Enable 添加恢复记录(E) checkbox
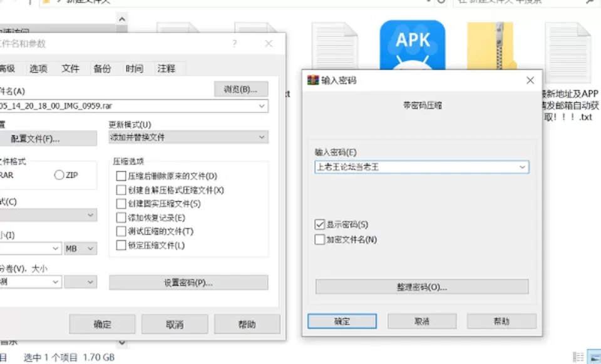 [x=121, y=218]
